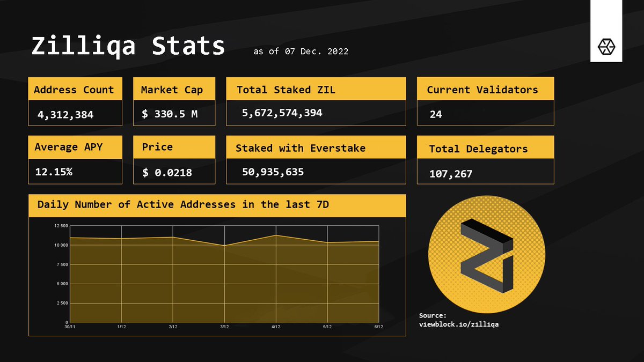Click the value $ 330.5 M

[170, 114]
